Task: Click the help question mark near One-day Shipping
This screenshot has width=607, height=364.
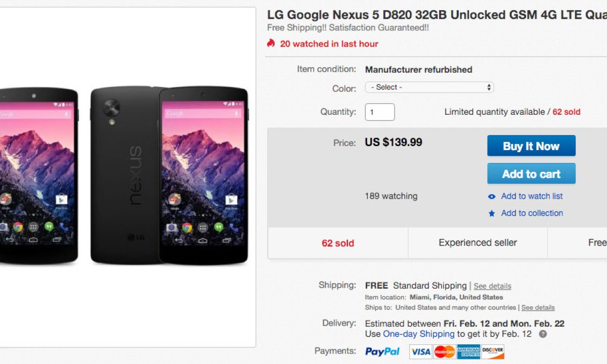Action: tap(543, 334)
